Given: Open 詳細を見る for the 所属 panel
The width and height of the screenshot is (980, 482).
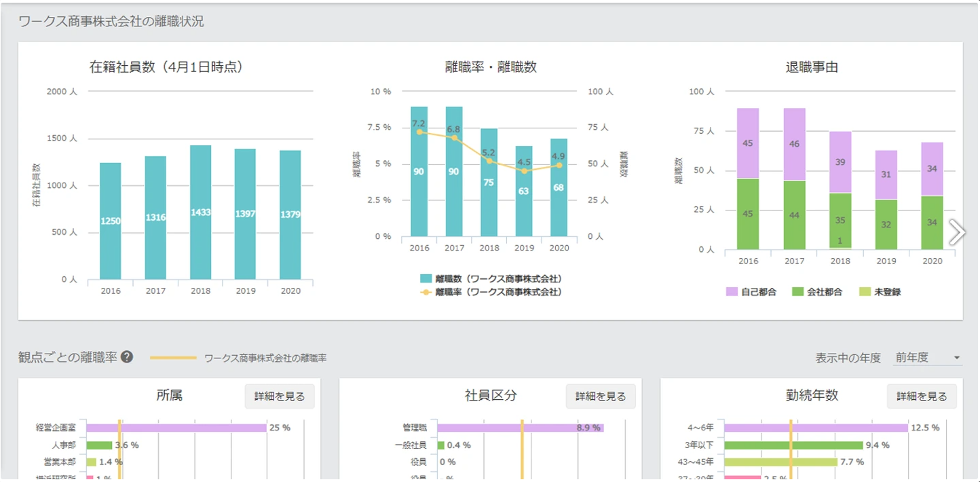Looking at the screenshot, I should click(x=280, y=396).
